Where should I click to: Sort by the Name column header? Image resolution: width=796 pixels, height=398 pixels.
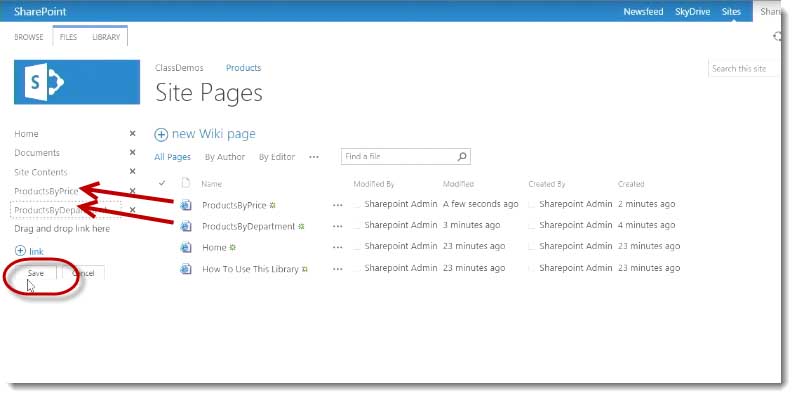pos(211,184)
